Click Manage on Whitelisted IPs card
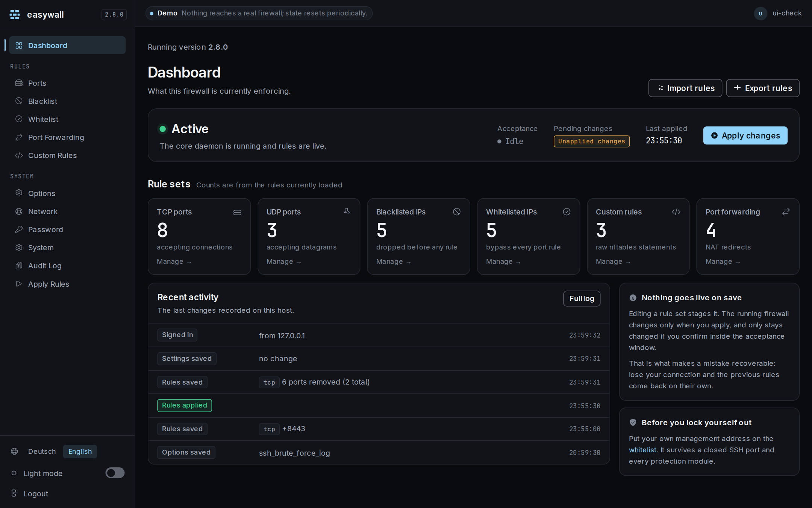 coord(503,262)
